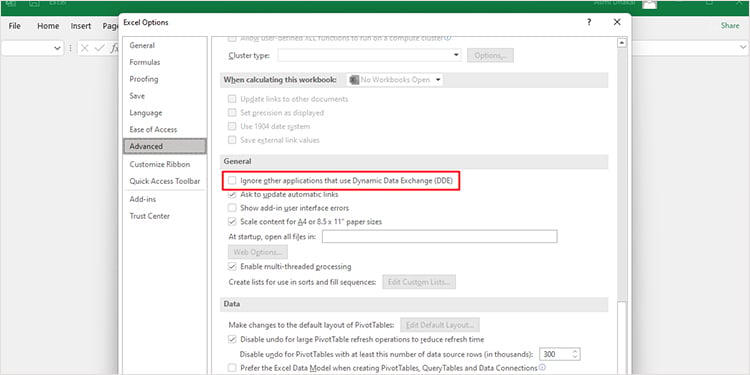Click the info icon beside Excel Data Model option
This screenshot has height=375, width=750.
[542, 368]
